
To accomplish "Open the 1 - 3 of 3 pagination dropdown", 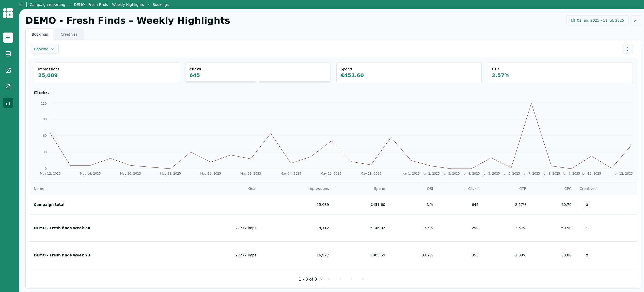I will (x=310, y=279).
